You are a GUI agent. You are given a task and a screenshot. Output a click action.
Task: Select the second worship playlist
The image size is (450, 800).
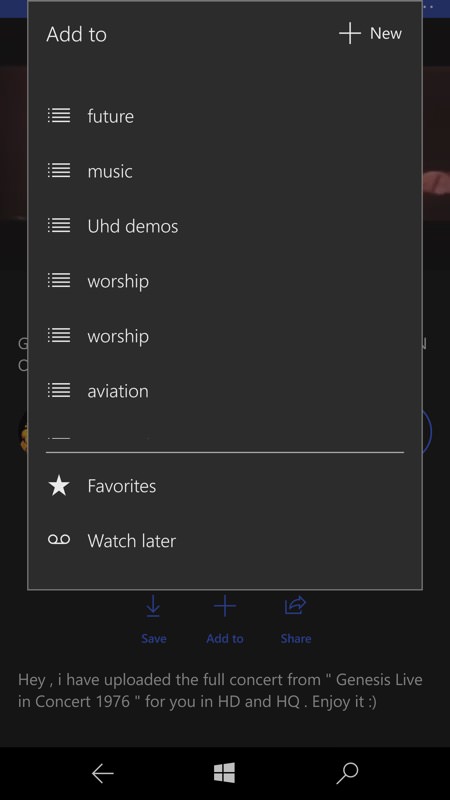224,336
